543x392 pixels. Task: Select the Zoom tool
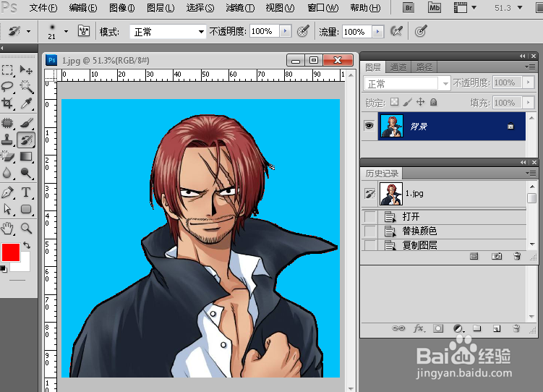click(x=26, y=229)
